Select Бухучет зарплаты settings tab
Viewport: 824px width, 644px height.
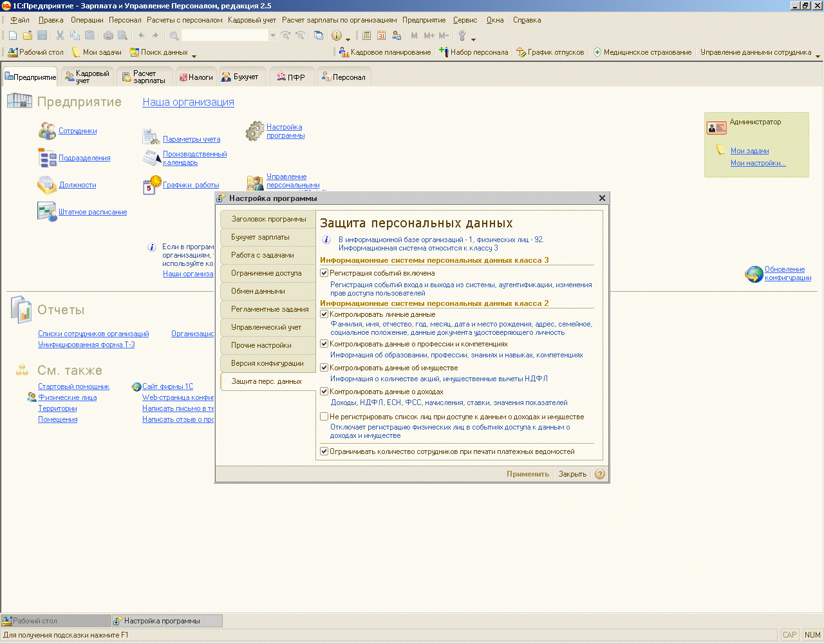pyautogui.click(x=268, y=237)
